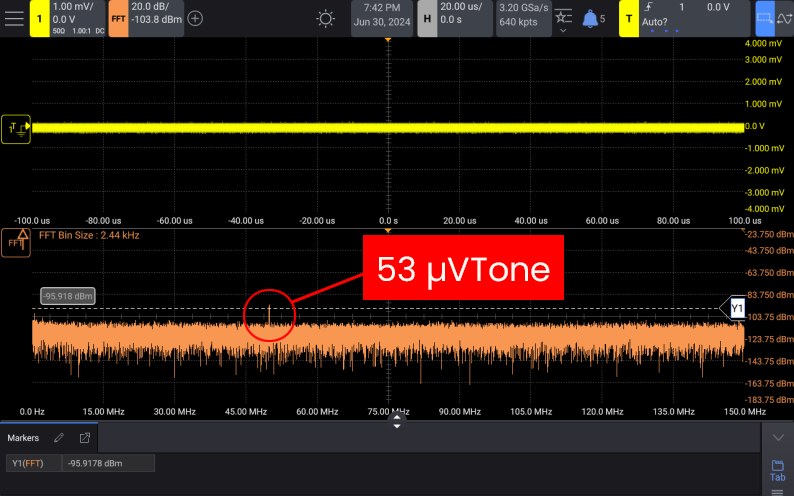Viewport: 794px width, 496px height.
Task: Open the horizontal H timebase settings
Action: [426, 18]
